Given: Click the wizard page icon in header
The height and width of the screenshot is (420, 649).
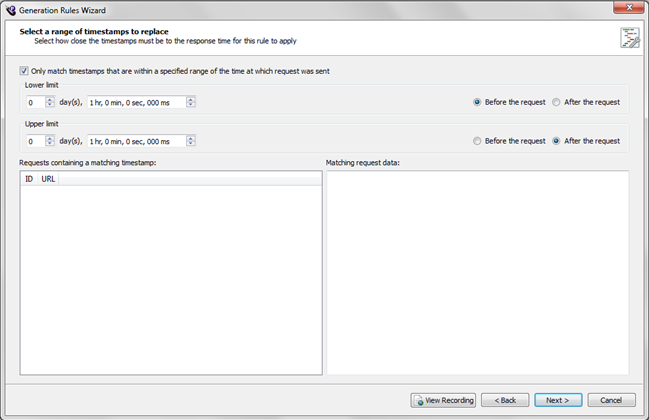Looking at the screenshot, I should [x=628, y=38].
